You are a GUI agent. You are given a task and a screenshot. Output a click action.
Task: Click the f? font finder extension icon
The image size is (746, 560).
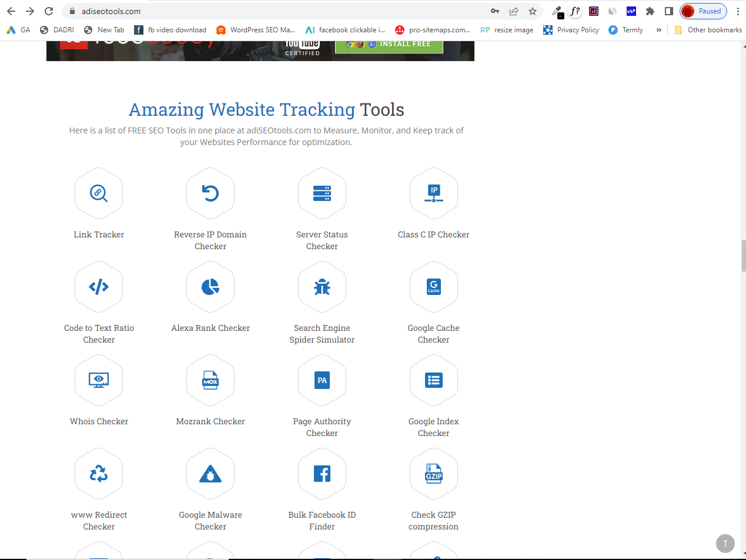[576, 11]
